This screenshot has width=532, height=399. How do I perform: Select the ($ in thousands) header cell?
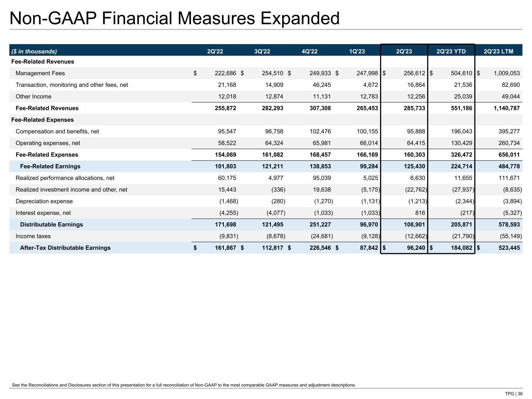tap(34, 51)
